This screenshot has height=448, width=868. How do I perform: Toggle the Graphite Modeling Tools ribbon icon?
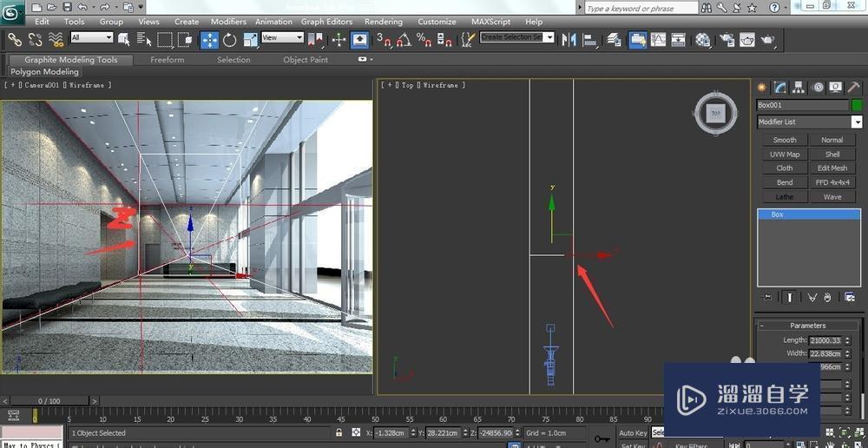pyautogui.click(x=638, y=39)
